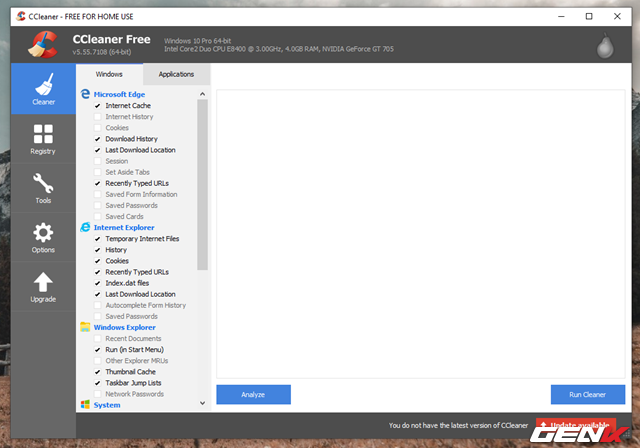
Task: Click the Last Download Location label under Edge
Action: coord(140,150)
